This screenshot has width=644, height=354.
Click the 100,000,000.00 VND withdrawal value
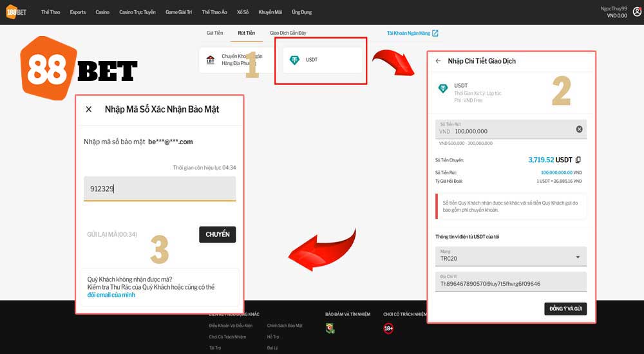[x=561, y=172]
